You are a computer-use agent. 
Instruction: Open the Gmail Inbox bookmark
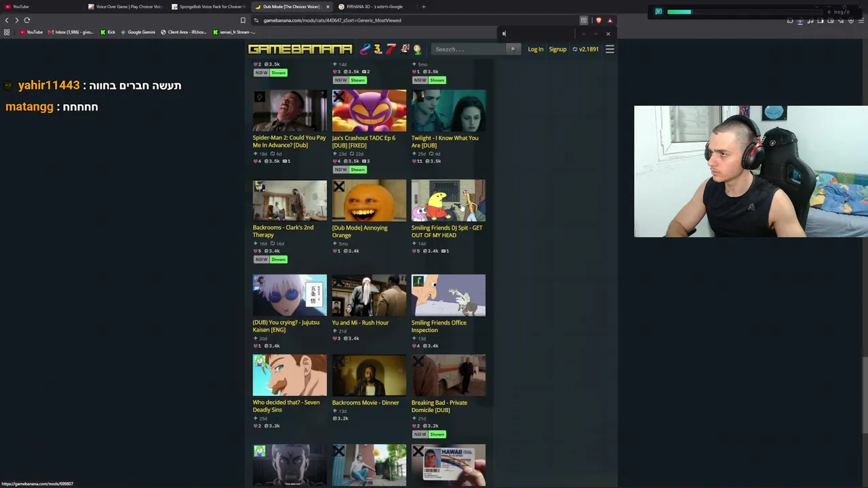pos(71,32)
